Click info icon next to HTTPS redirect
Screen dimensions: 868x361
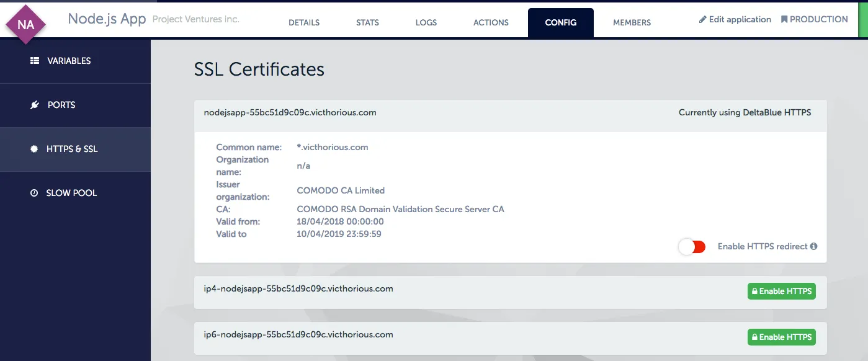(x=813, y=246)
